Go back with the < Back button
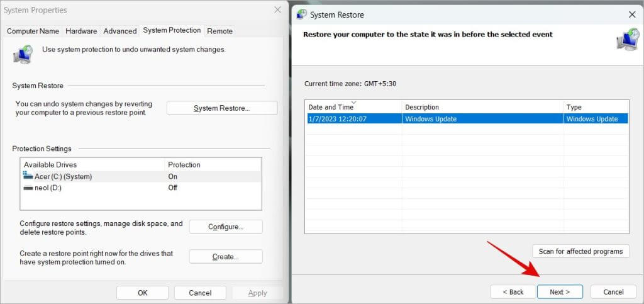 click(x=513, y=291)
